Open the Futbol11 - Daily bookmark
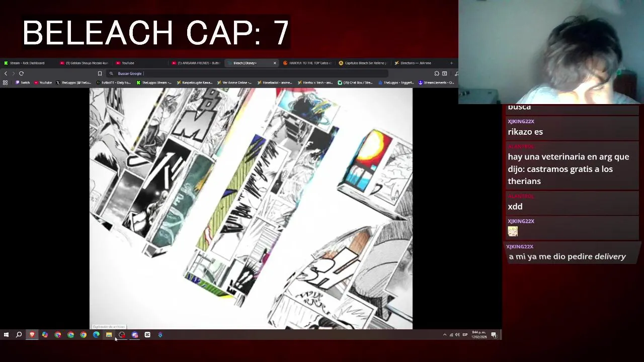The height and width of the screenshot is (362, 644). tap(115, 82)
